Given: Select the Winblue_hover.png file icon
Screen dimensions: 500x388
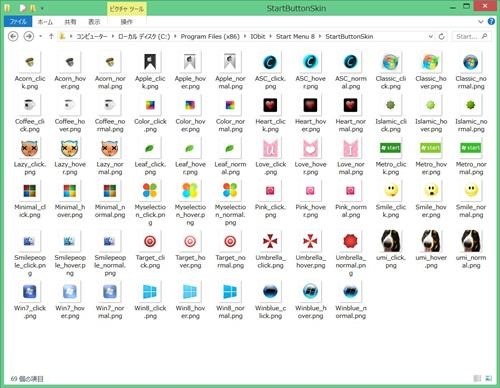Looking at the screenshot, I should pyautogui.click(x=310, y=292).
